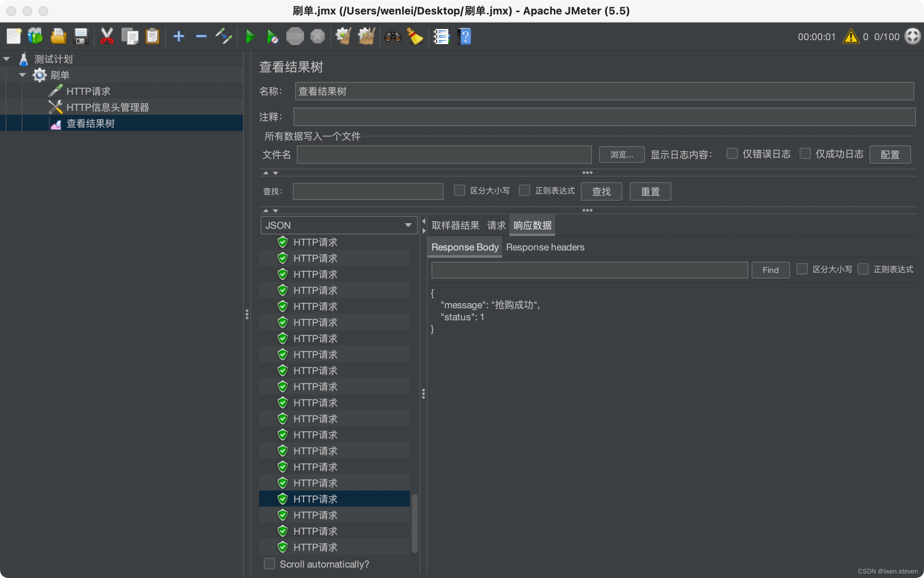Click the 重置 reset button

(x=650, y=191)
